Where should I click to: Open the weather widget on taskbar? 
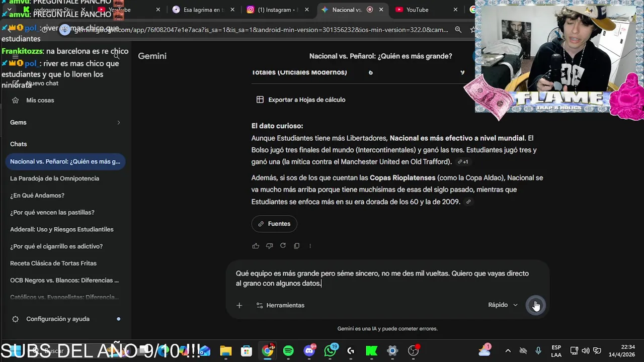pyautogui.click(x=485, y=350)
